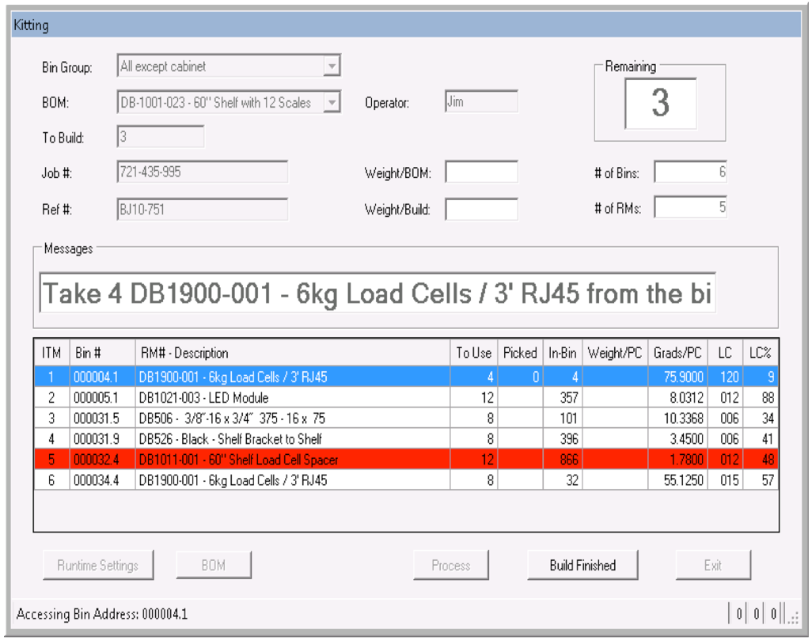Focus the Job # input field
The width and height of the screenshot is (812, 644).
(x=203, y=172)
